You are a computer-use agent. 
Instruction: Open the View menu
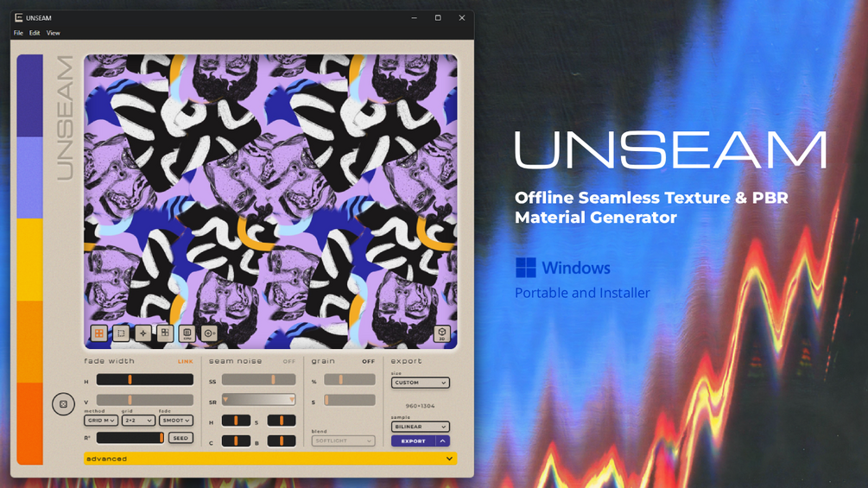54,33
